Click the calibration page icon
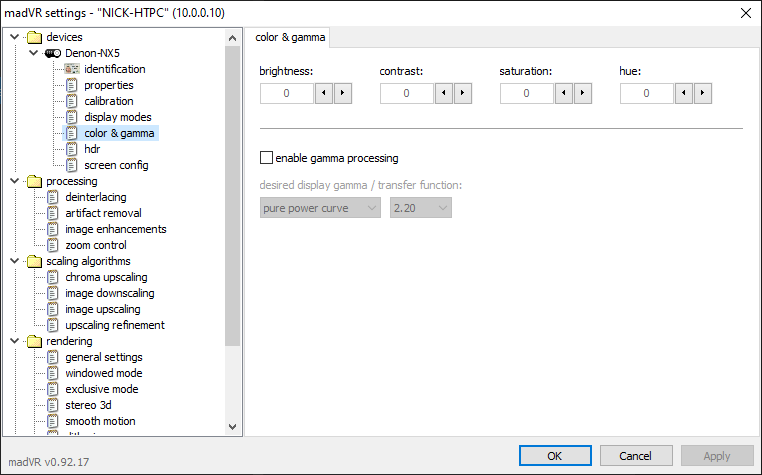Image resolution: width=762 pixels, height=475 pixels. [x=71, y=101]
